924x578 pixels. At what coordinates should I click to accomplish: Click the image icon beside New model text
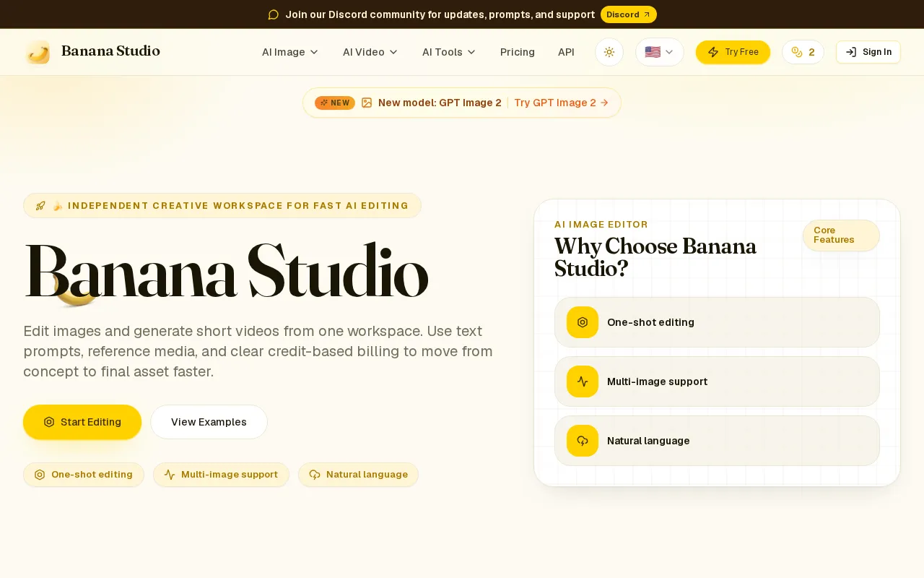coord(367,103)
